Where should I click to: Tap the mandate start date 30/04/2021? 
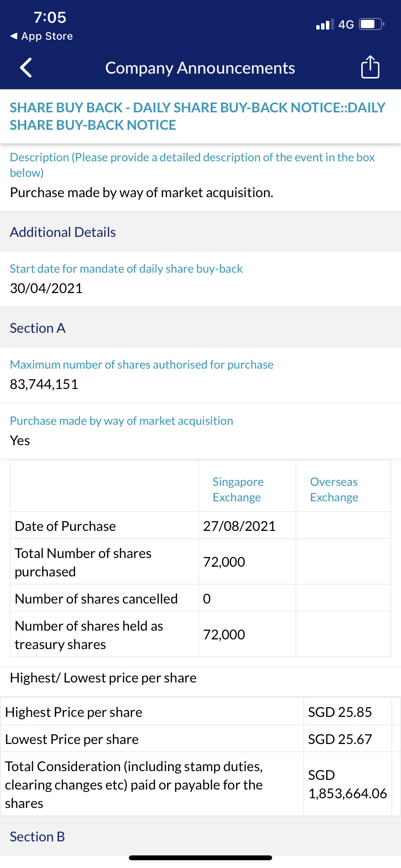pyautogui.click(x=46, y=288)
